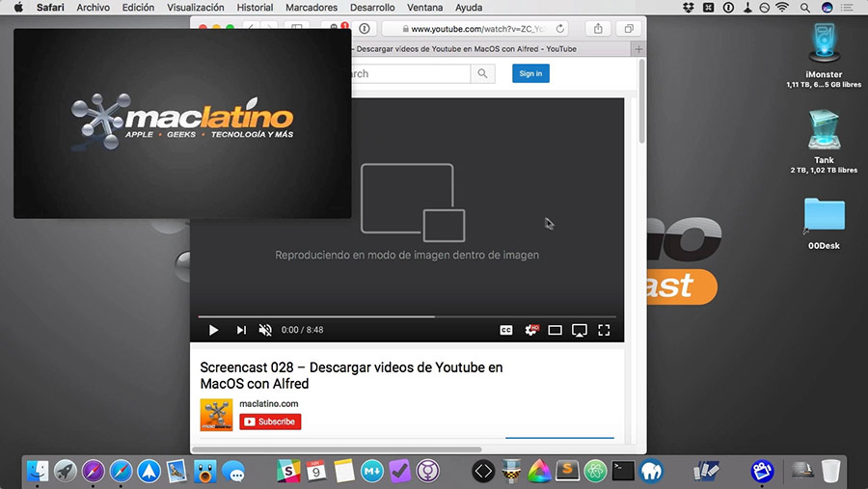
Task: Click the Safari horizontal scrollbar
Action: pyautogui.click(x=337, y=449)
